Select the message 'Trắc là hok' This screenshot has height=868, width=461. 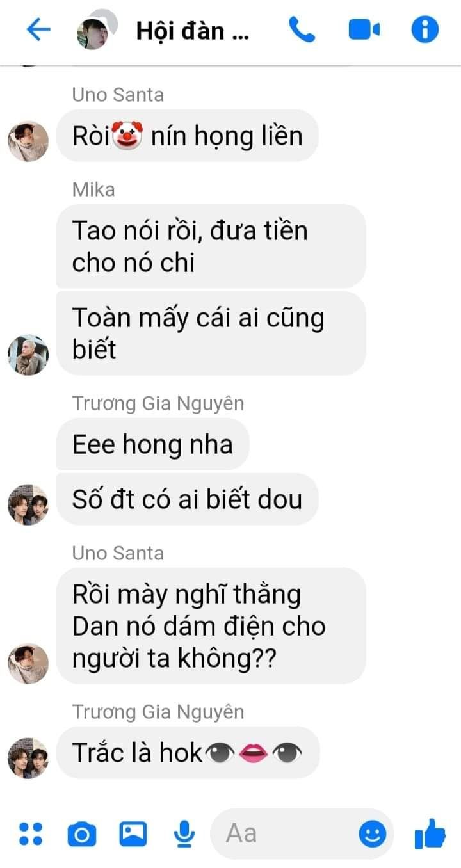tap(188, 753)
